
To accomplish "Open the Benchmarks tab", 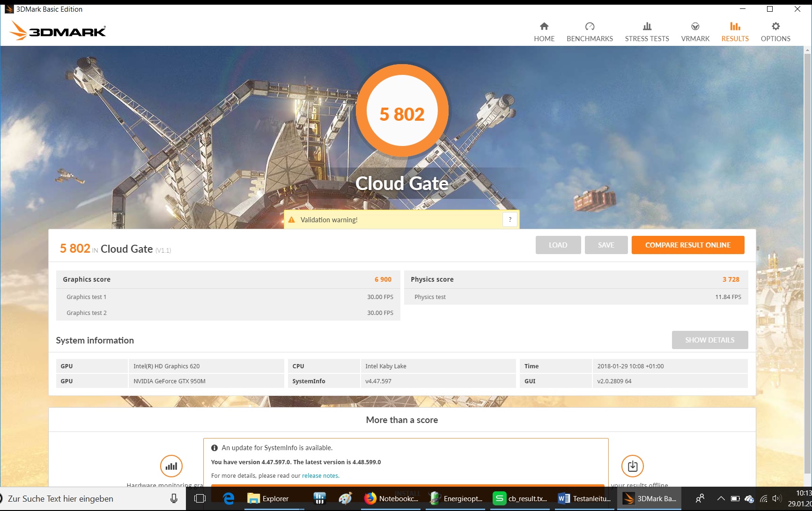I will coord(590,32).
